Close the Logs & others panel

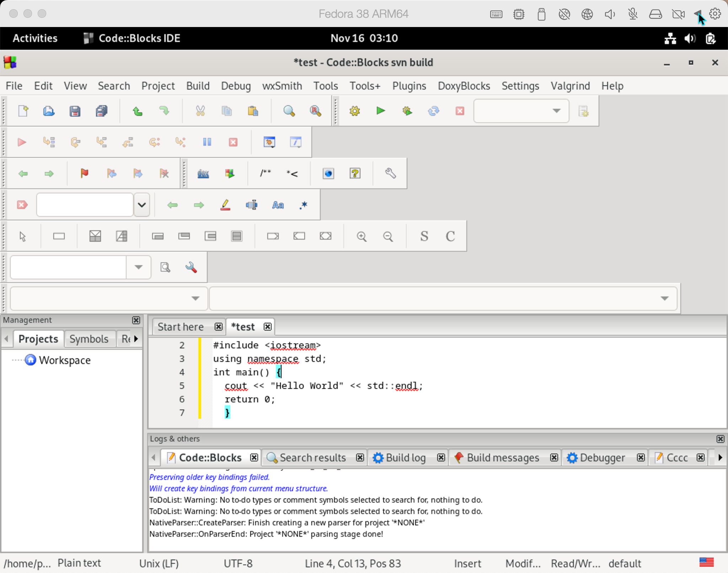click(720, 439)
